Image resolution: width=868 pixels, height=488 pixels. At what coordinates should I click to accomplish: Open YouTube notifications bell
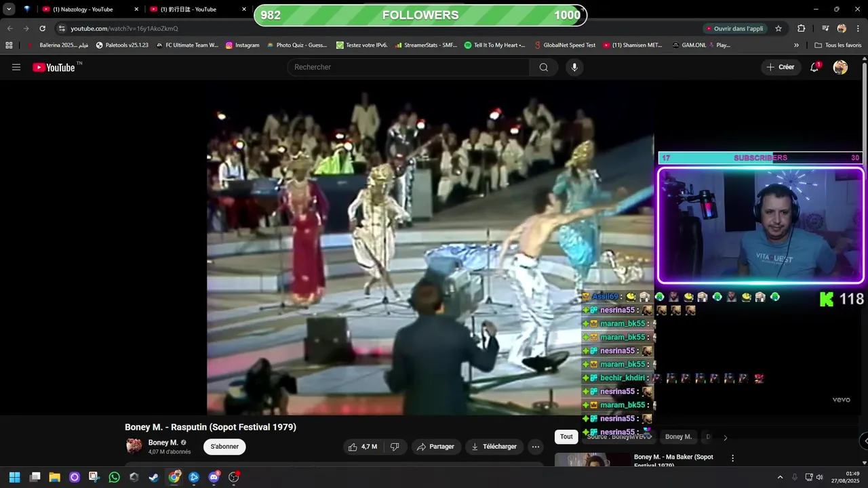point(814,67)
